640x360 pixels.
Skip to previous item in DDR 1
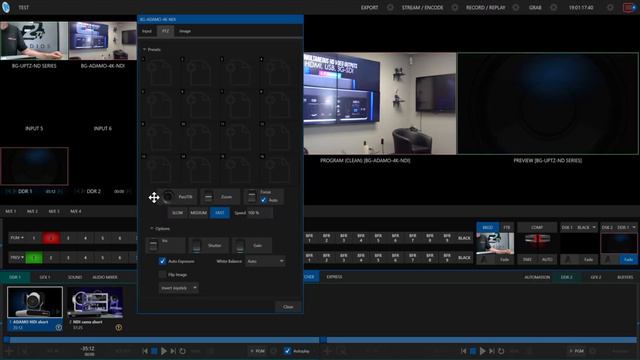click(x=145, y=351)
